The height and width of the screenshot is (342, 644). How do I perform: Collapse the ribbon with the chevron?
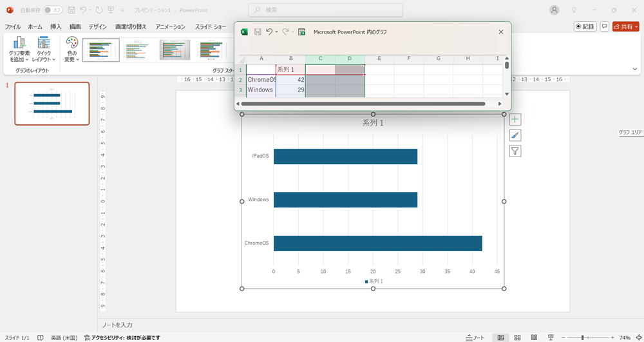pyautogui.click(x=635, y=70)
